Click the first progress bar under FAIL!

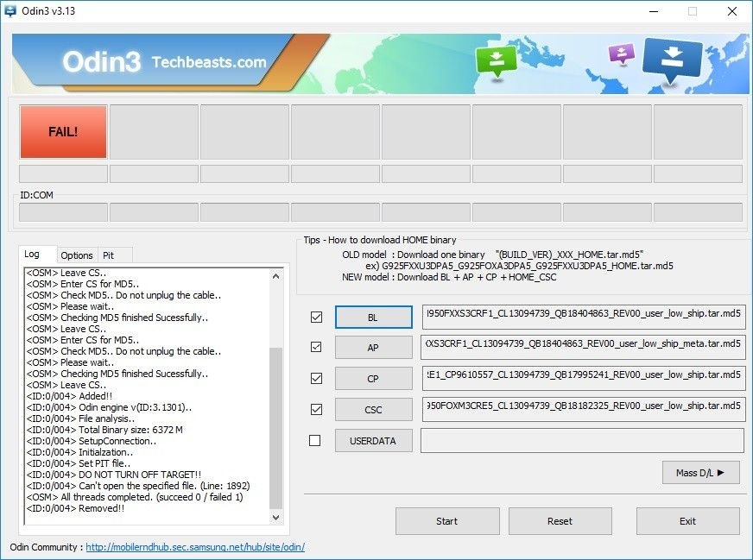[x=63, y=173]
